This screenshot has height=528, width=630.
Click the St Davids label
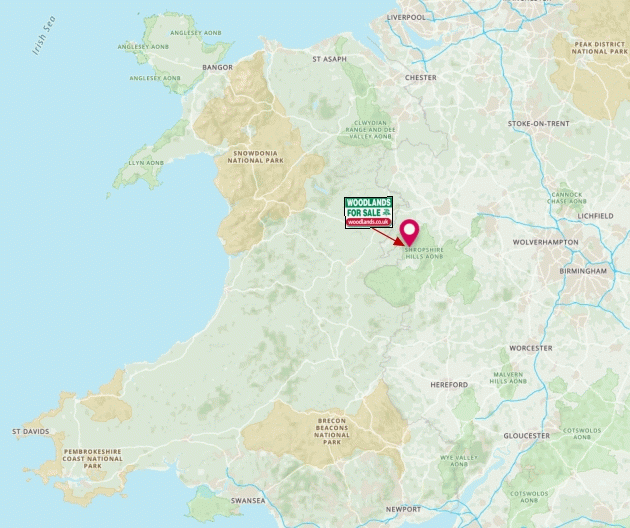point(31,432)
